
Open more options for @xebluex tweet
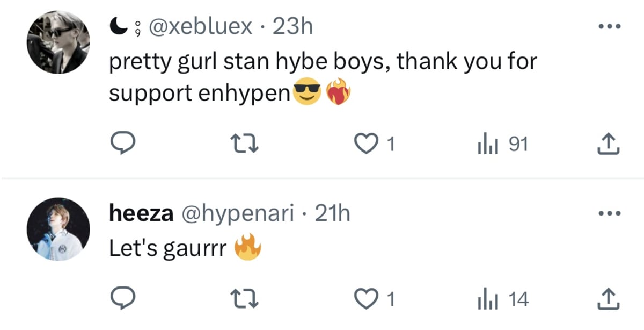coord(610,26)
